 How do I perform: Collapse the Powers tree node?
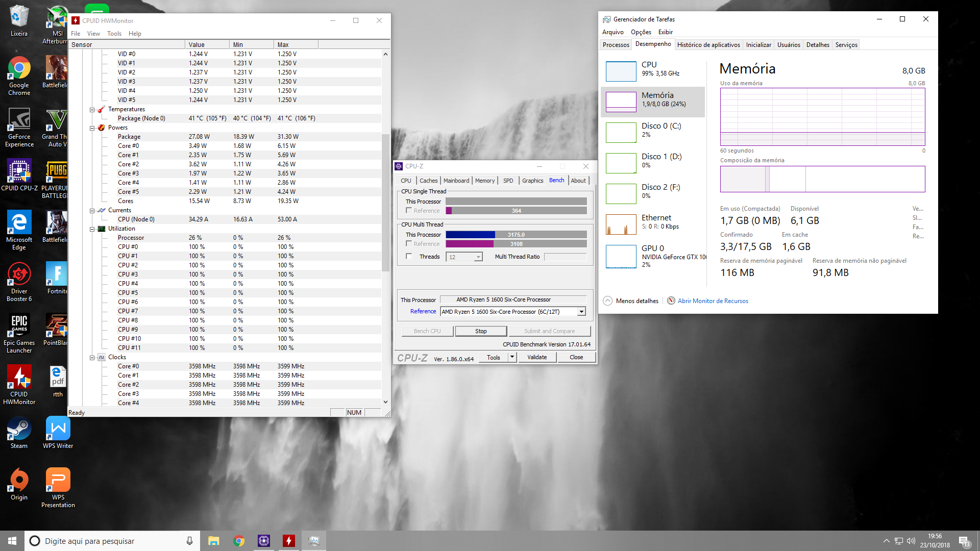point(92,128)
